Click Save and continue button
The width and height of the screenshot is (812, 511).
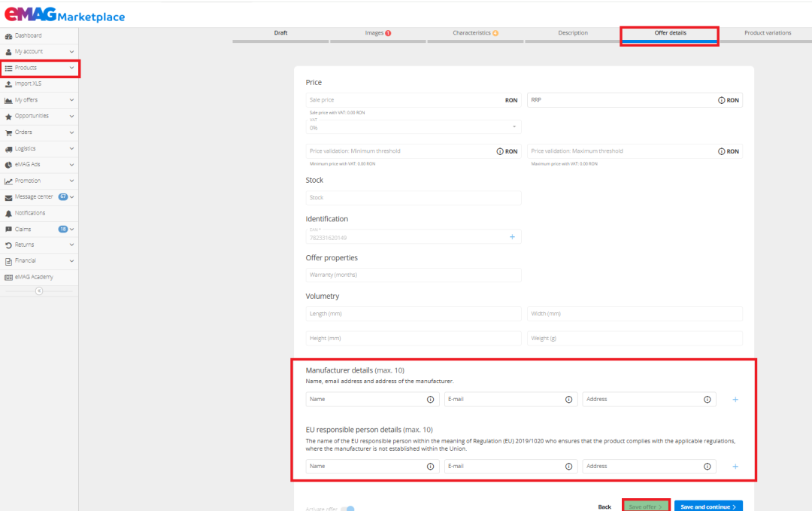pos(708,506)
